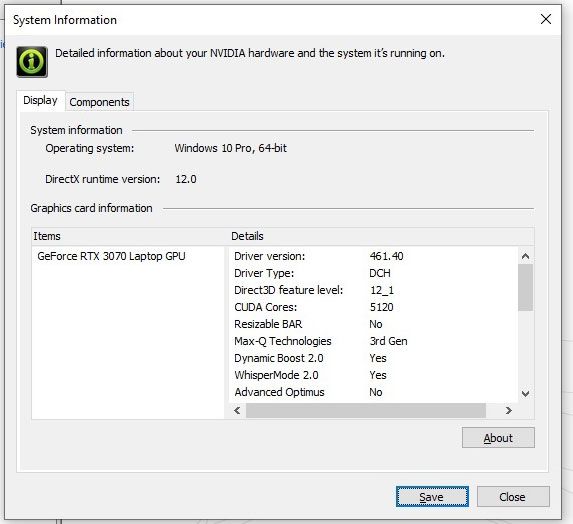Select the CUDA Cores row
573x524 pixels.
pyautogui.click(x=373, y=307)
